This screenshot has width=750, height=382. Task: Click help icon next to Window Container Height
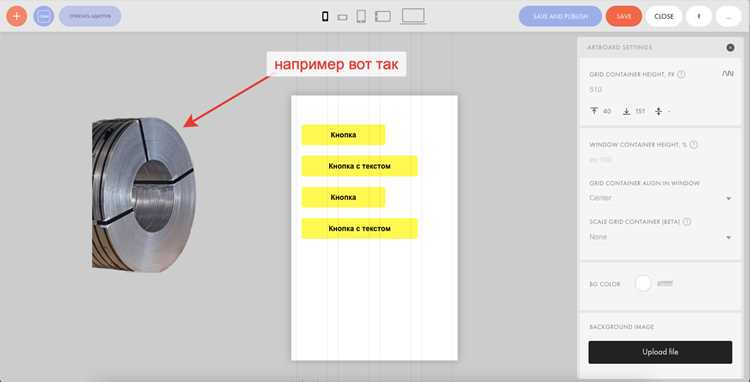(694, 144)
